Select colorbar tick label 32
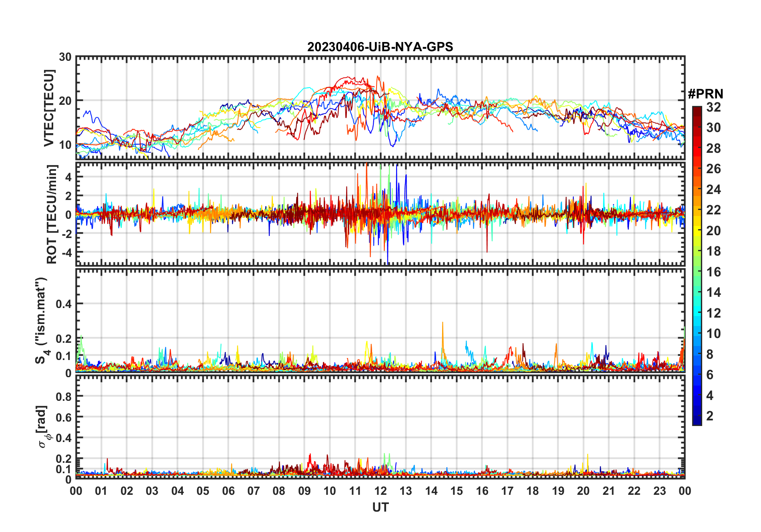Viewport: 761px width, 532px height. click(713, 107)
